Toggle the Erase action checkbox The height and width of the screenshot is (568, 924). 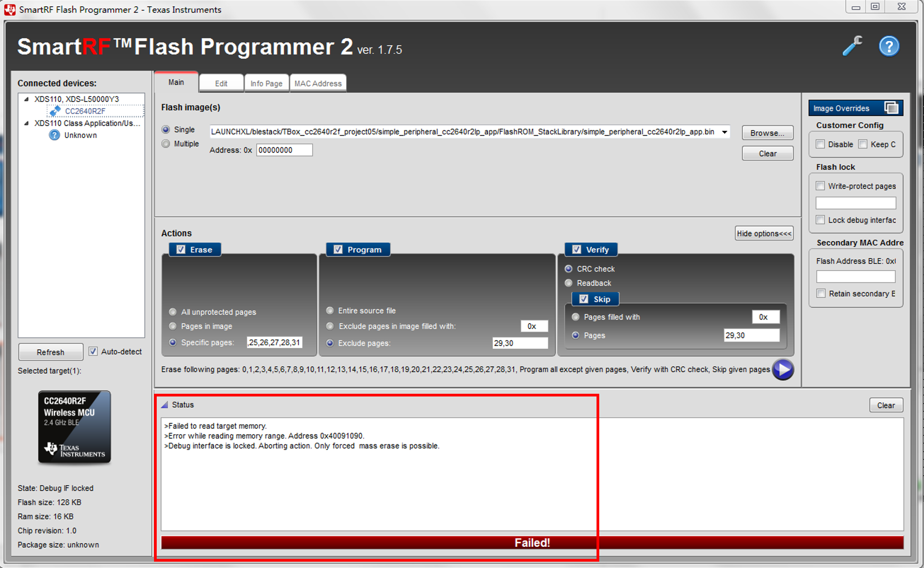(181, 249)
